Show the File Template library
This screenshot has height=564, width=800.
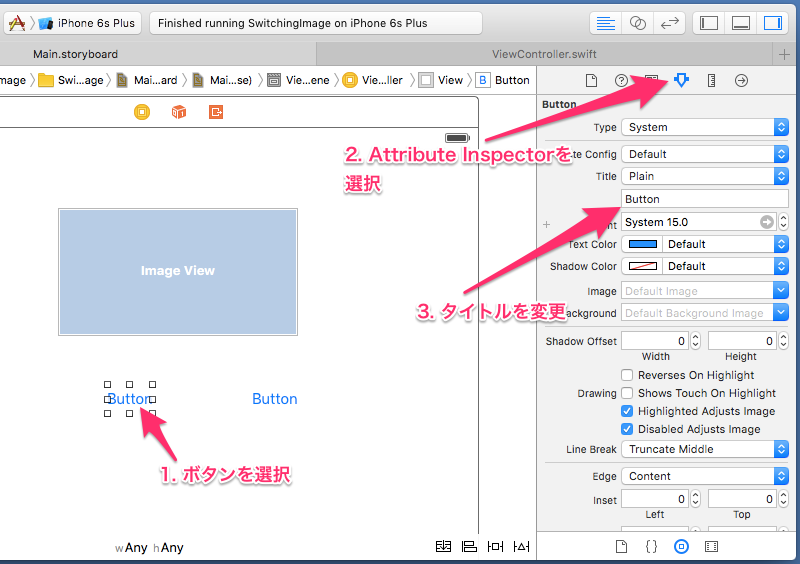[621, 547]
